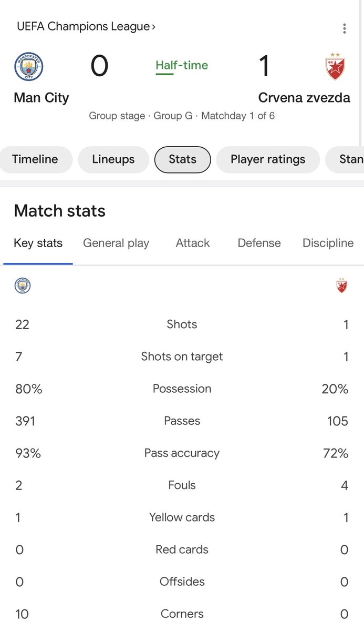Tap the Man City crest in header
The height and width of the screenshot is (631, 364).
pyautogui.click(x=29, y=67)
